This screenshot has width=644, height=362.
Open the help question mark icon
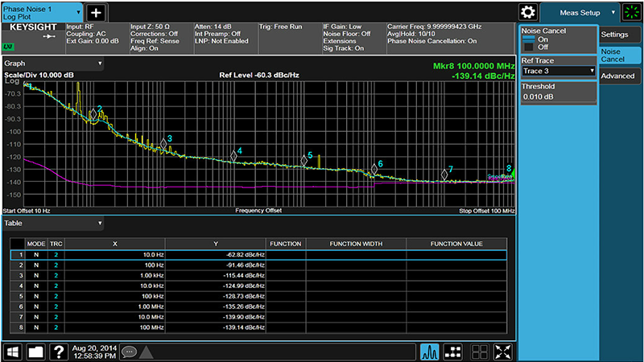tap(58, 352)
